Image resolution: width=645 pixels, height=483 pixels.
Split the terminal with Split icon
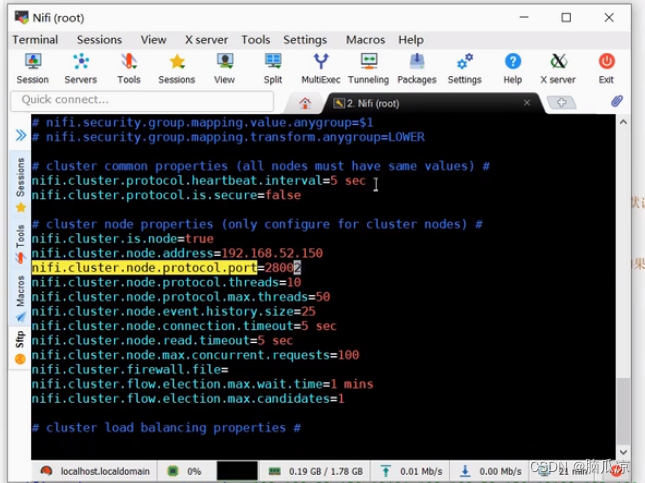coord(273,68)
